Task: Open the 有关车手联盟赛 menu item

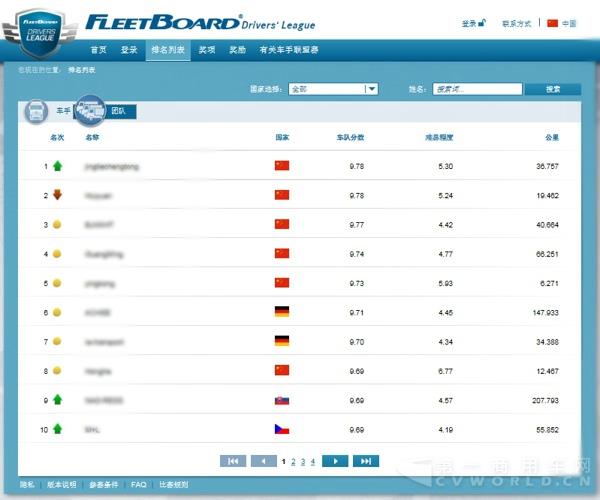Action: tap(289, 50)
